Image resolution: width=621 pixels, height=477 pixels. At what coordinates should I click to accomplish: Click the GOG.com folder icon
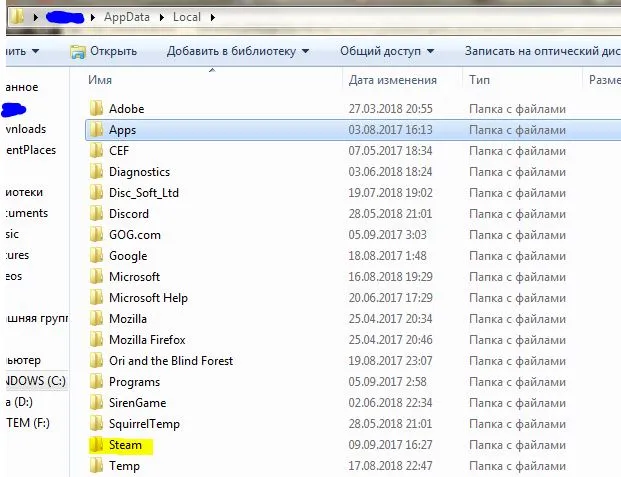[96, 235]
